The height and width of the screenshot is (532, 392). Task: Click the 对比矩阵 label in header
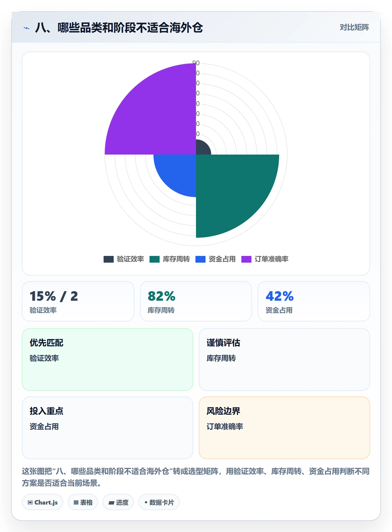tap(354, 27)
